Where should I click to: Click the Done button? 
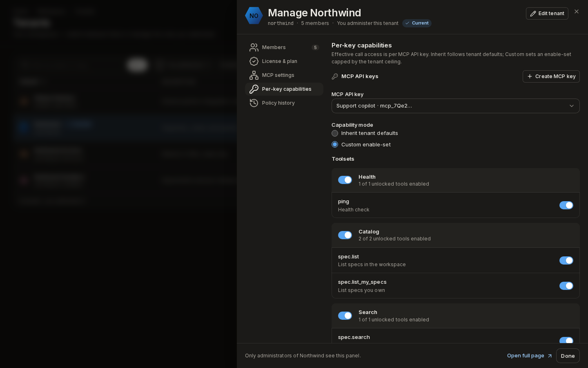(x=568, y=356)
